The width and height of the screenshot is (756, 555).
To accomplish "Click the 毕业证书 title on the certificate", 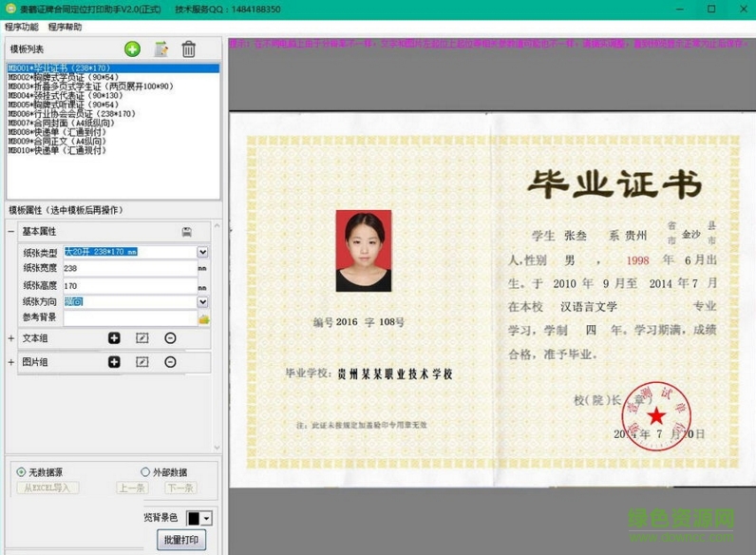I will click(x=614, y=184).
